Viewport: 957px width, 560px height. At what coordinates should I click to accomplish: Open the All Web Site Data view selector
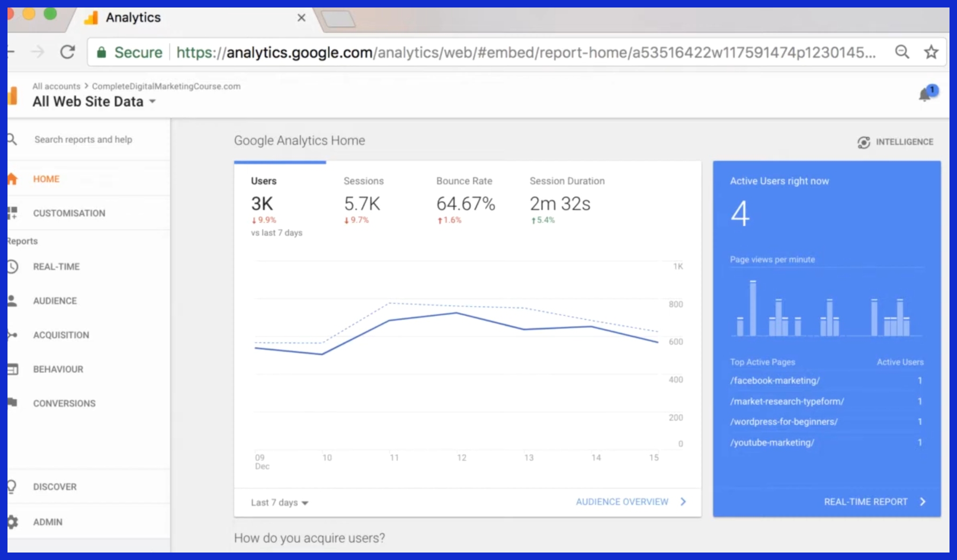click(x=94, y=102)
